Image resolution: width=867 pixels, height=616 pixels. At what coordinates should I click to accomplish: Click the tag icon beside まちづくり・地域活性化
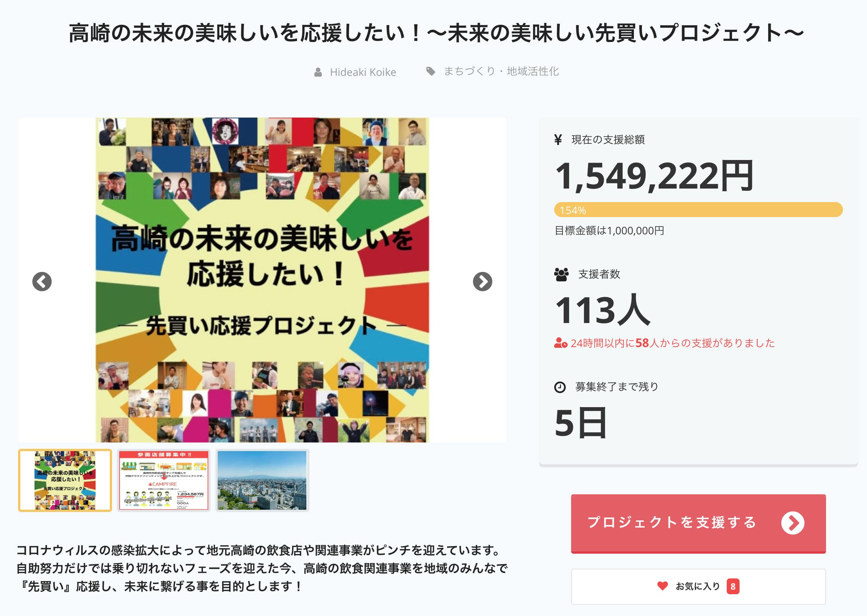pos(430,71)
